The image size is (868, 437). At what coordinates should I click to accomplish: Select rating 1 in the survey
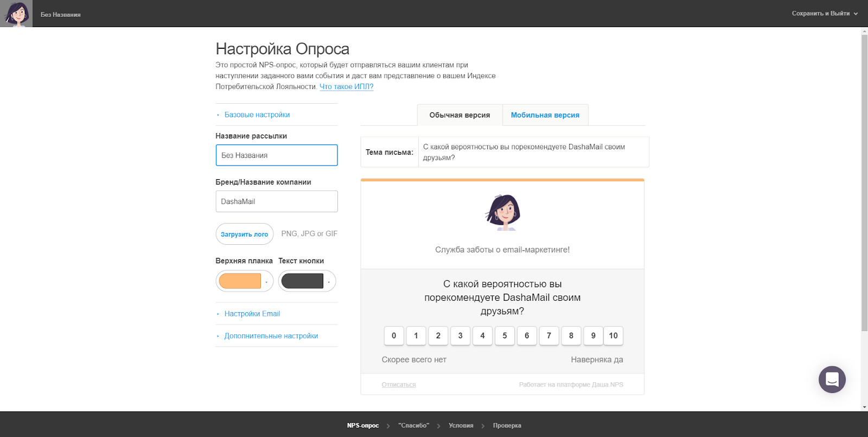416,335
